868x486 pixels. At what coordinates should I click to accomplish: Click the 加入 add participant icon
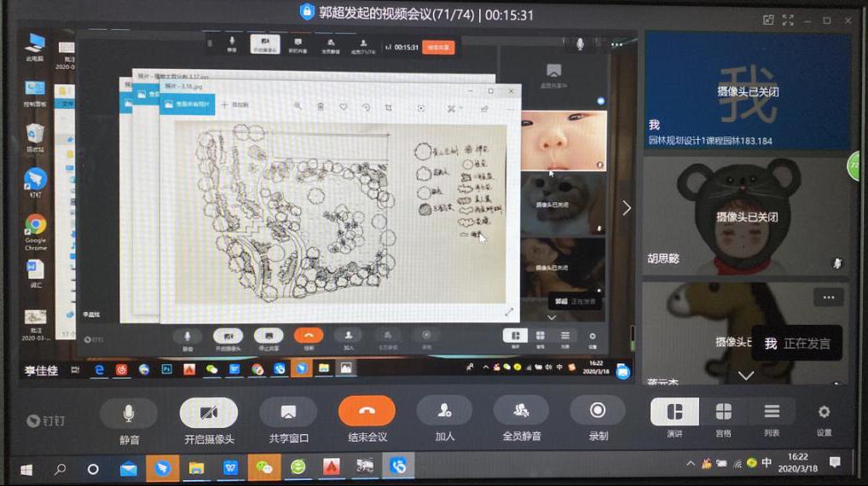(444, 411)
